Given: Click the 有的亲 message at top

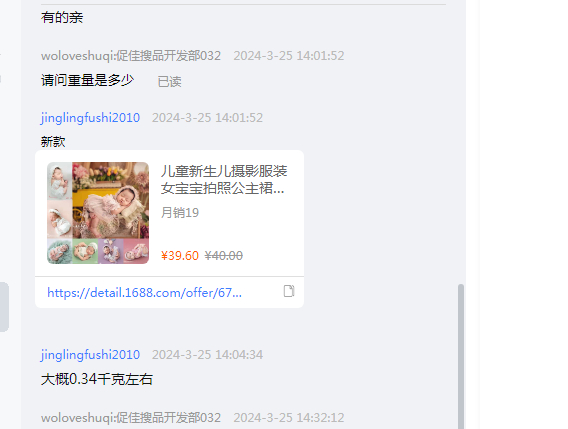Looking at the screenshot, I should [x=62, y=17].
